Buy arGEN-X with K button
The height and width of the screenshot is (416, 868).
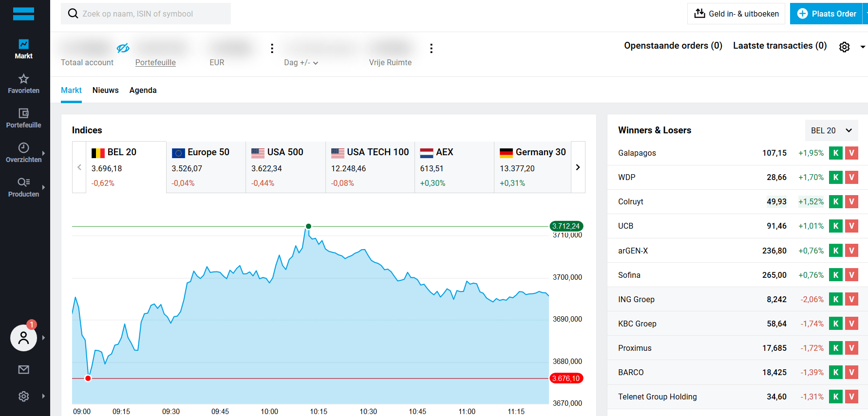(836, 251)
